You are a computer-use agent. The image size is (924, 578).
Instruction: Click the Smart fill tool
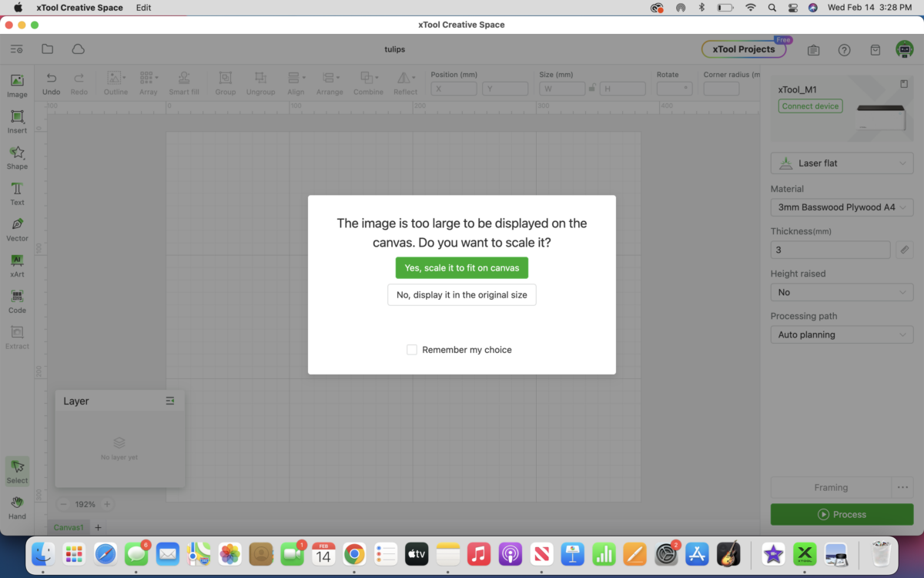184,83
